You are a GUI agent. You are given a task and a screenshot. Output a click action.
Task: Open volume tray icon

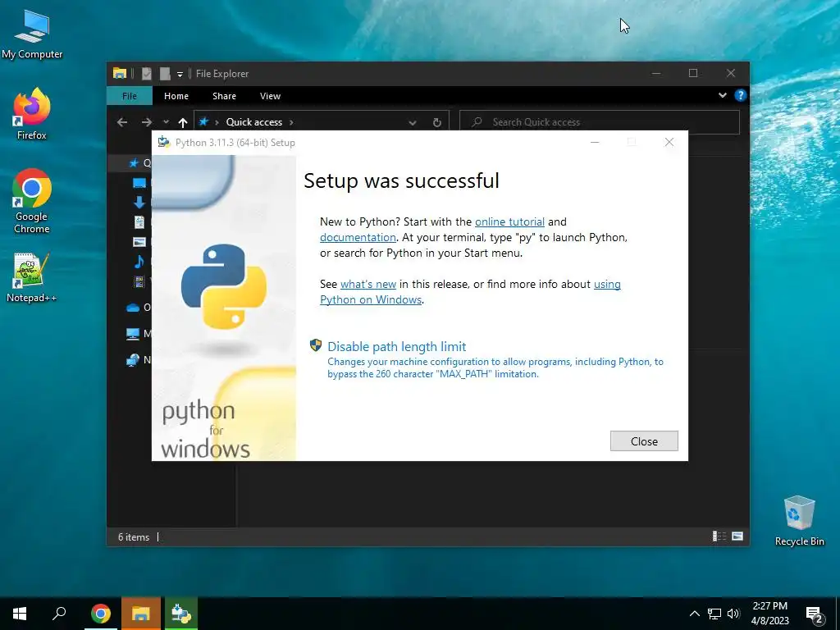pyautogui.click(x=733, y=614)
